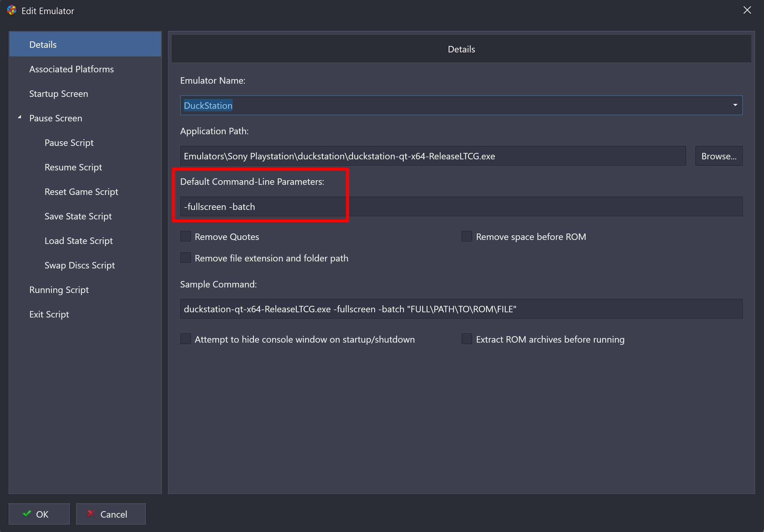Click the Details panel header
Viewport: 764px width, 532px height.
click(461, 49)
